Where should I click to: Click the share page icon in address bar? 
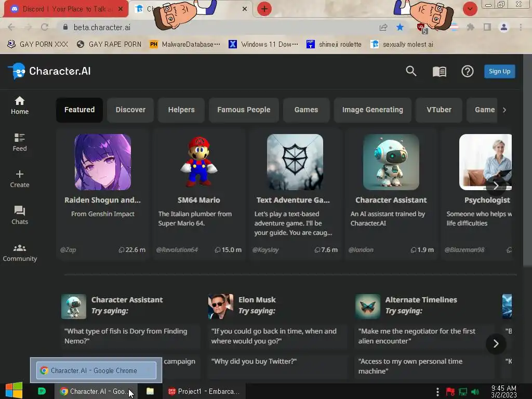[383, 27]
